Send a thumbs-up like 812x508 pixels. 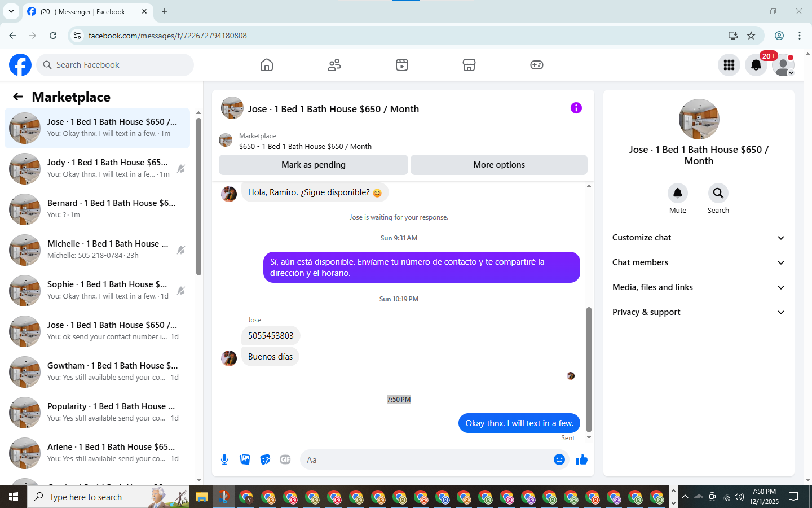(582, 459)
